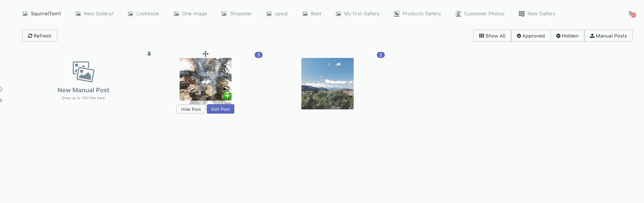The image size is (644, 203).
Task: Open the Lookbook gallery tab
Action: click(144, 14)
